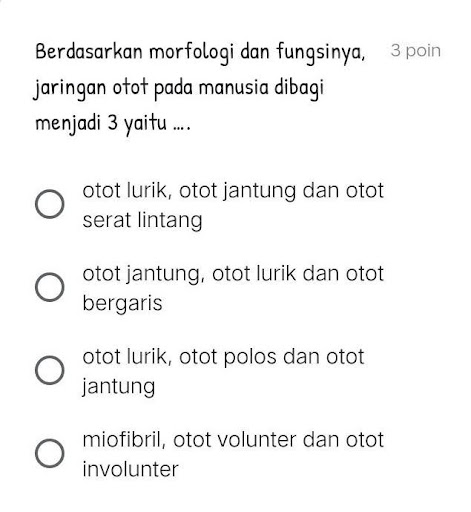The height and width of the screenshot is (512, 471).
Task: Click the word "polos" in third option
Action: tap(250, 357)
